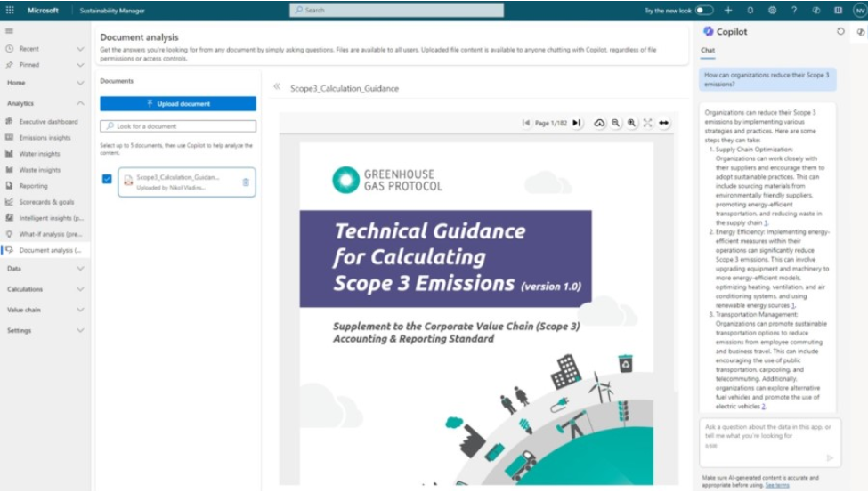This screenshot has height=493, width=868.
Task: Uncheck the Scope3_Calculation_Guidance document checkbox
Action: (x=107, y=179)
